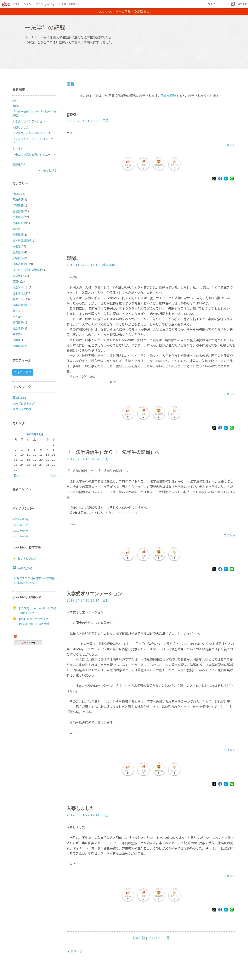Open お客さまのご利用端末からの情報の外部送信について link
This screenshot has width=248, height=980.
tap(34, 581)
